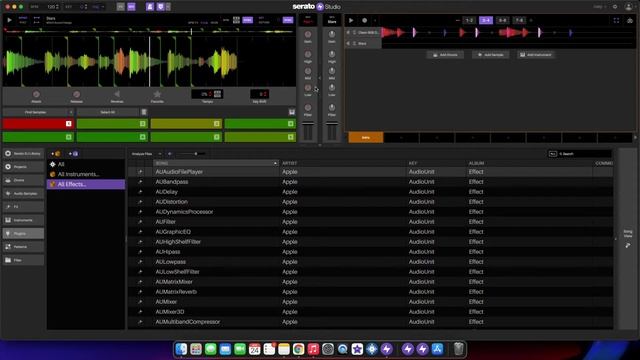Click the add effect plugin crate icon
The image size is (640, 360).
(73, 153)
